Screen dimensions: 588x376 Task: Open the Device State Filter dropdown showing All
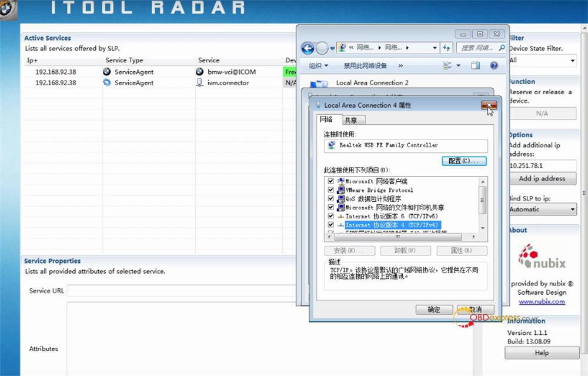click(x=543, y=61)
